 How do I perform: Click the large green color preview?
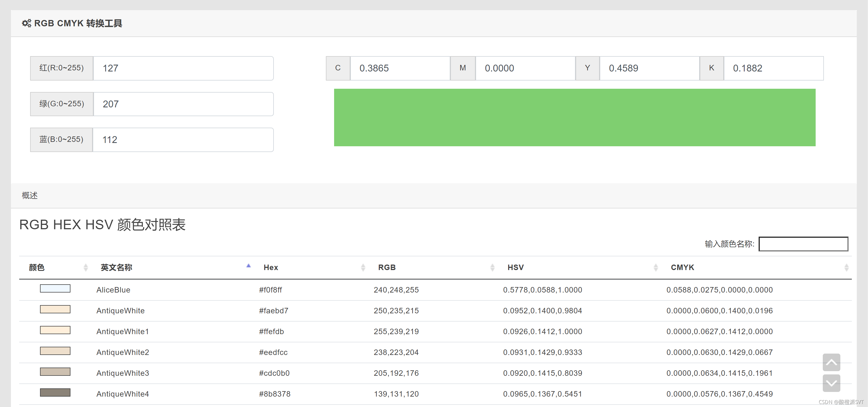574,117
